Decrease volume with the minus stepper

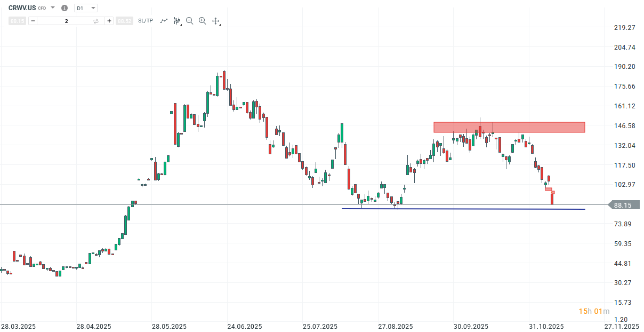pos(33,20)
